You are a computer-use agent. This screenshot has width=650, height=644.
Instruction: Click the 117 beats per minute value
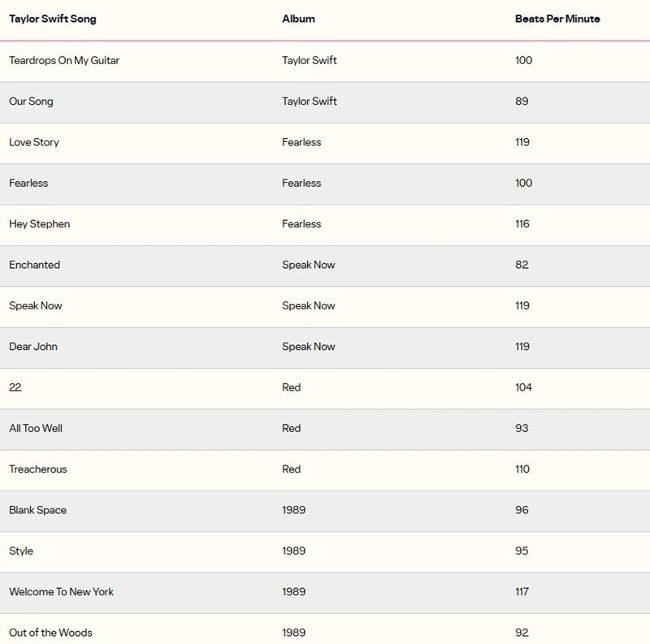pyautogui.click(x=522, y=592)
